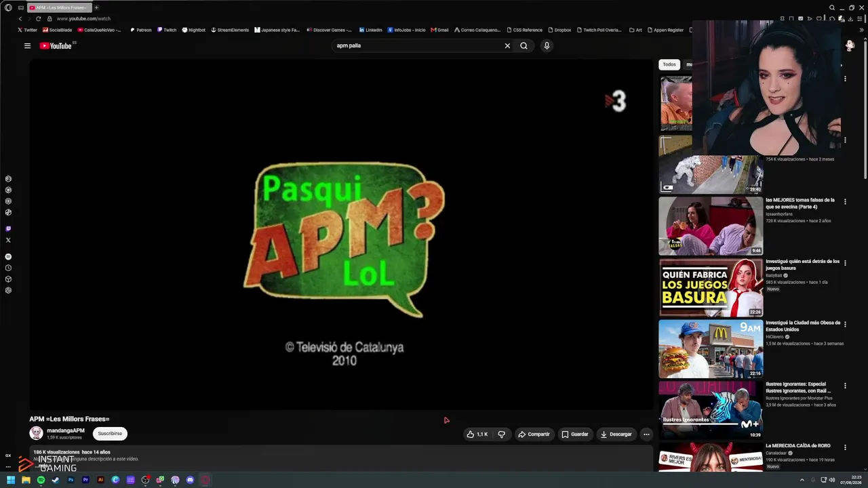The width and height of the screenshot is (868, 488).
Task: Open the SocialBlade bookmark
Action: pyautogui.click(x=57, y=30)
